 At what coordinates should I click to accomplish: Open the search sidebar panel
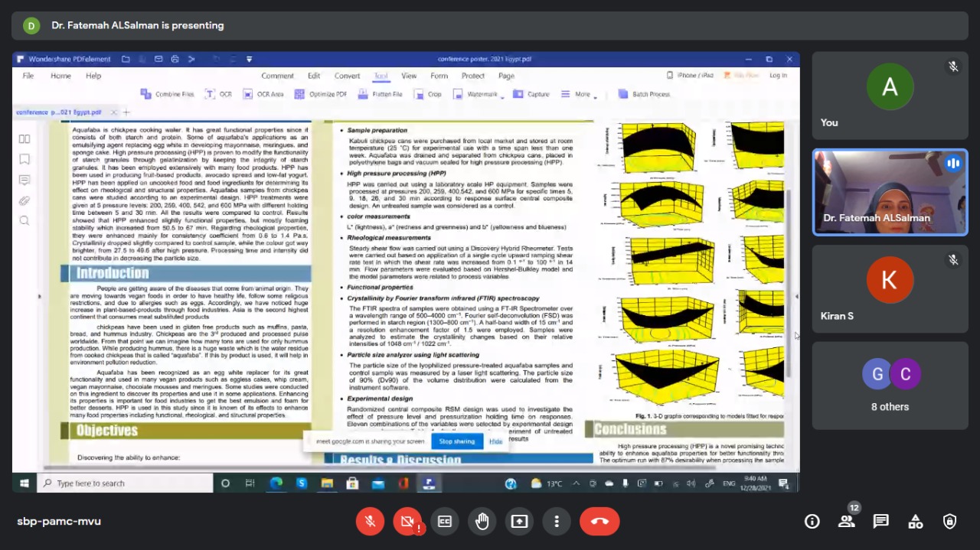pos(24,221)
